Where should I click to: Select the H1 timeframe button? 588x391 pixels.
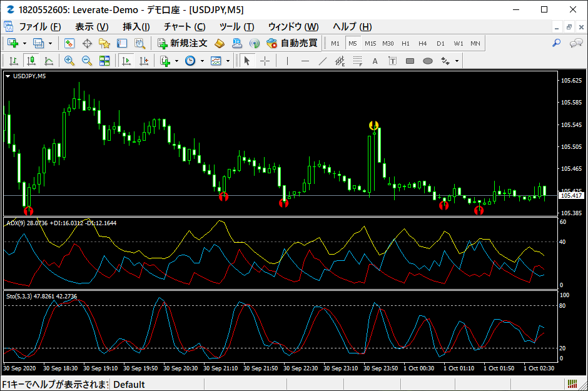point(405,44)
